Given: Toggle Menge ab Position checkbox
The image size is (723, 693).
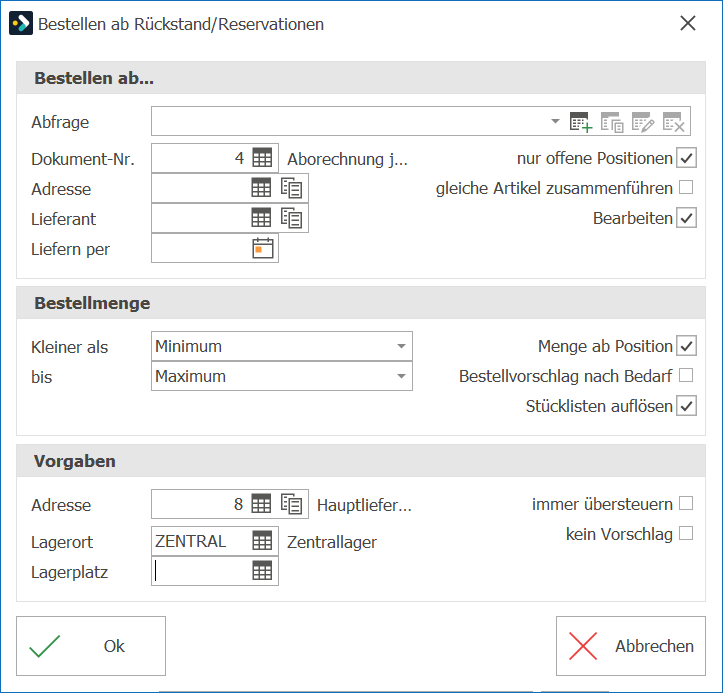Looking at the screenshot, I should (x=686, y=346).
